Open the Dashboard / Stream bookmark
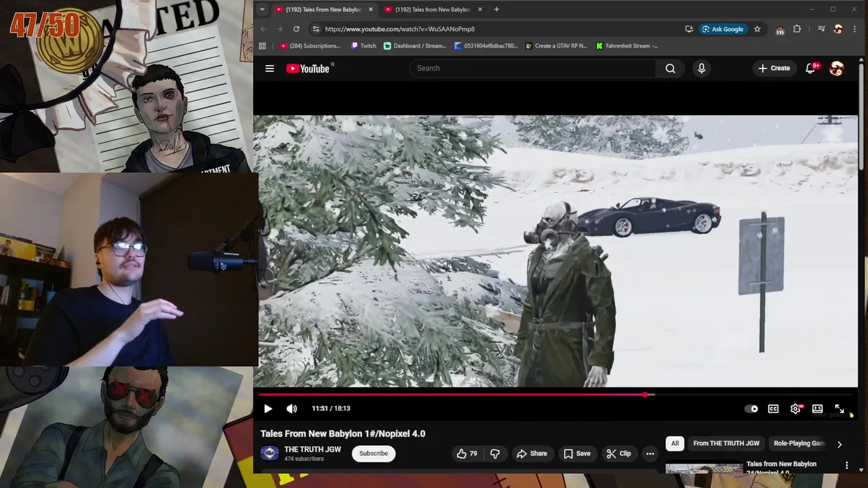Image resolution: width=868 pixels, height=488 pixels. tap(415, 46)
